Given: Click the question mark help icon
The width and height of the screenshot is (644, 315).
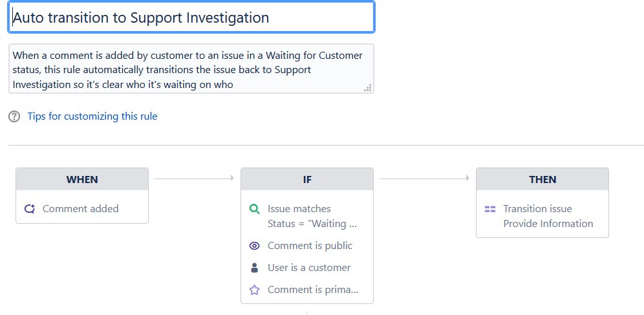Looking at the screenshot, I should (x=14, y=116).
